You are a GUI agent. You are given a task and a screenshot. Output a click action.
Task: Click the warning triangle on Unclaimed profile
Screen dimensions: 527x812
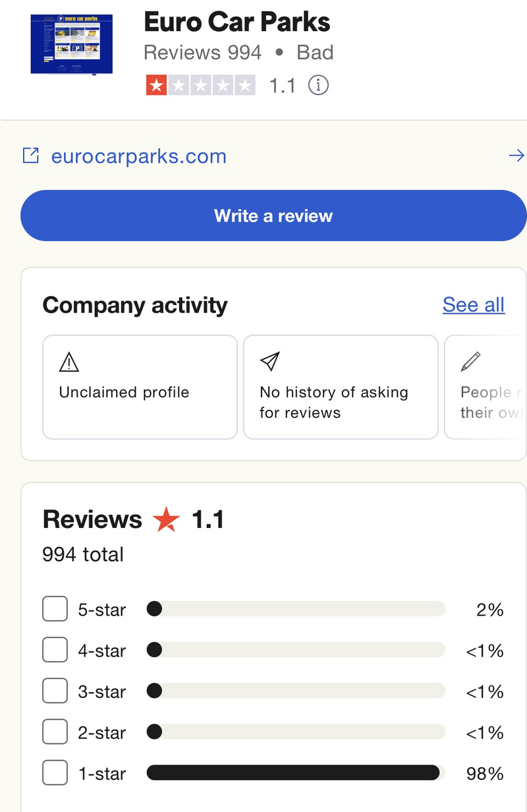69,362
